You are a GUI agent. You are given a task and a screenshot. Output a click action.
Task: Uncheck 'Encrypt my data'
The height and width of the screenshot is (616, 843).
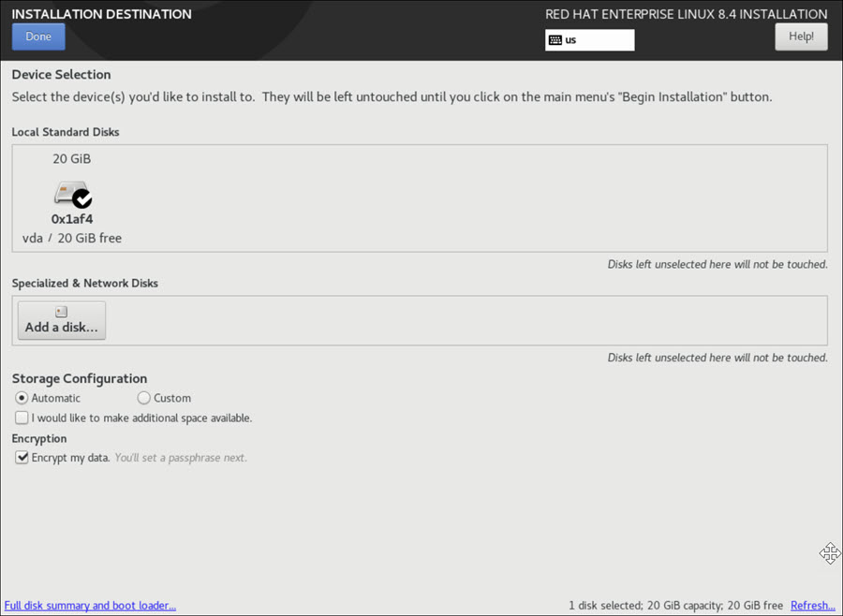(21, 457)
